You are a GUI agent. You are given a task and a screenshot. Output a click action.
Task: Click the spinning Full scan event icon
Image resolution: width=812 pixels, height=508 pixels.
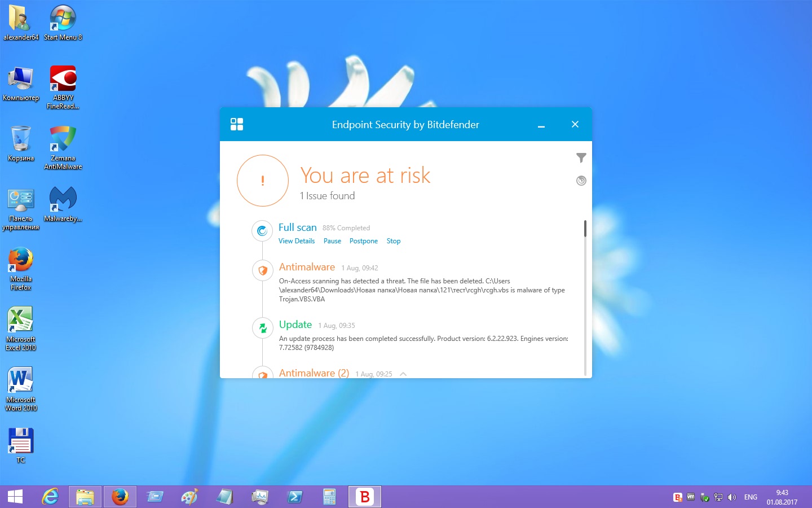(262, 230)
